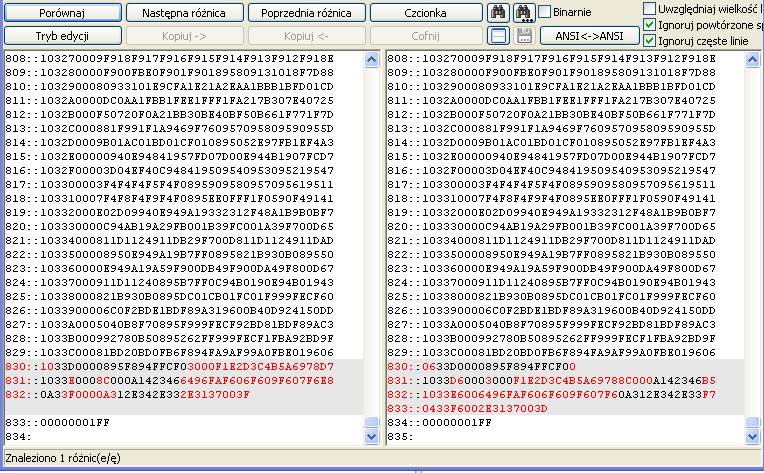Click the Kopiuj <- button

(x=306, y=36)
